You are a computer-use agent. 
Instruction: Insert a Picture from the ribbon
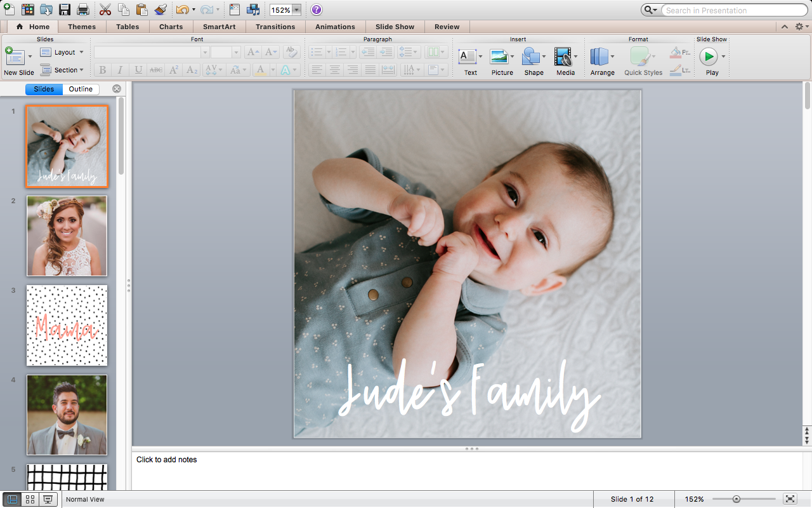(499, 57)
